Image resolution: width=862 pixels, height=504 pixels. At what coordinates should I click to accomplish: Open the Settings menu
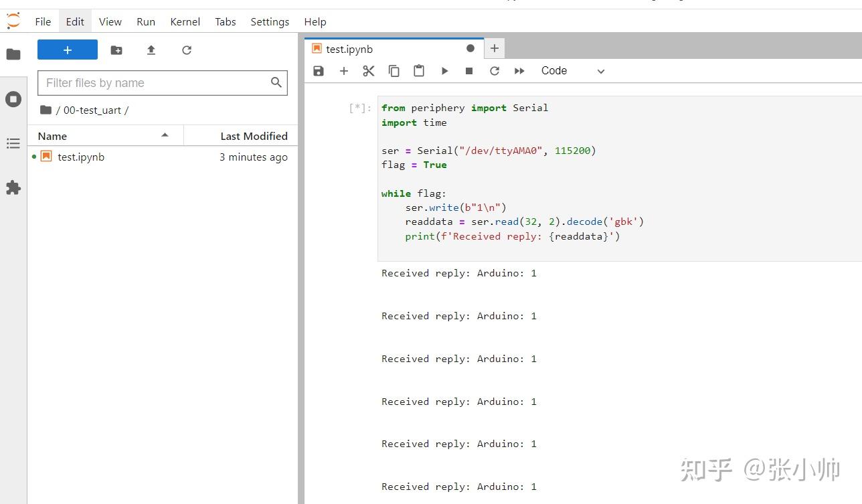point(270,21)
